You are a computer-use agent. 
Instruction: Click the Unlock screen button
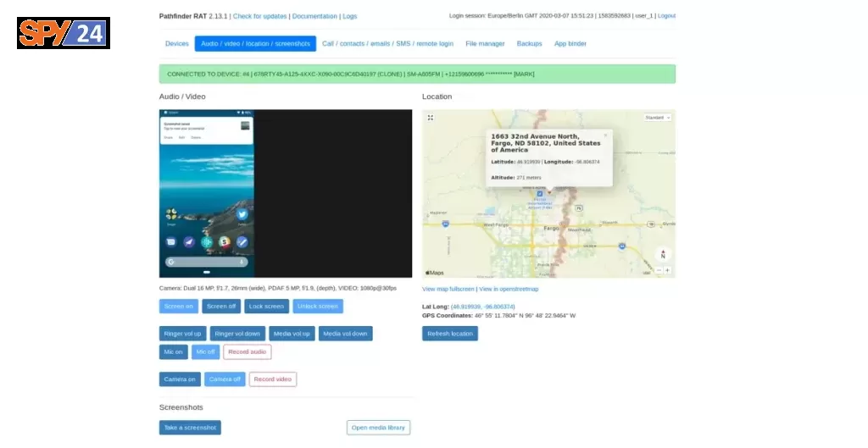[318, 307]
